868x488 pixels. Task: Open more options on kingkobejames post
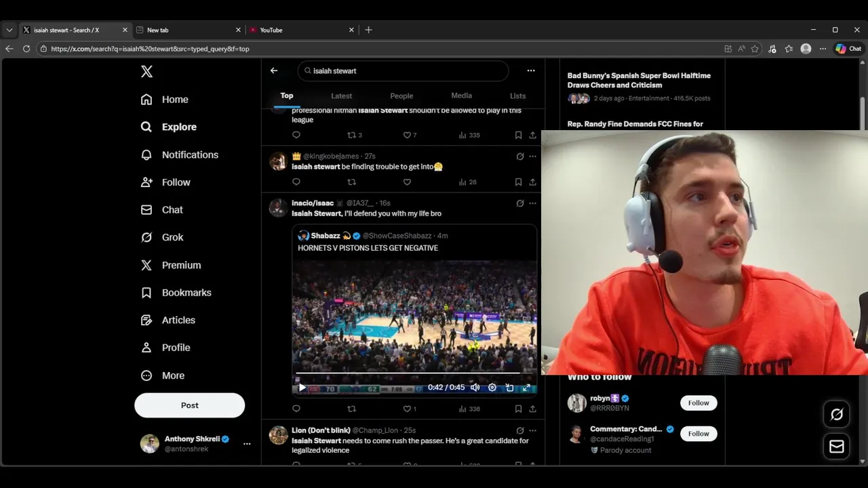click(x=532, y=157)
